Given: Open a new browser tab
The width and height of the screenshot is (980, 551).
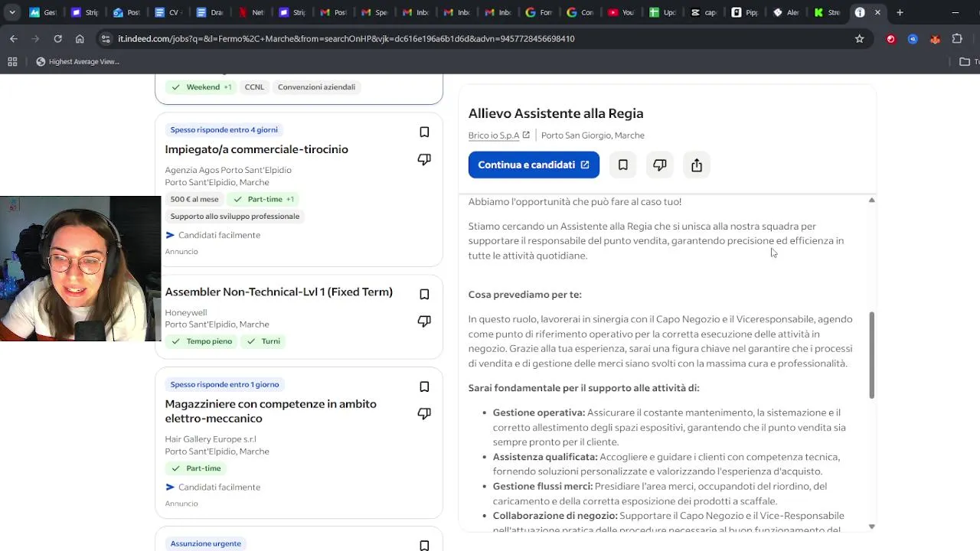Looking at the screenshot, I should [x=900, y=12].
